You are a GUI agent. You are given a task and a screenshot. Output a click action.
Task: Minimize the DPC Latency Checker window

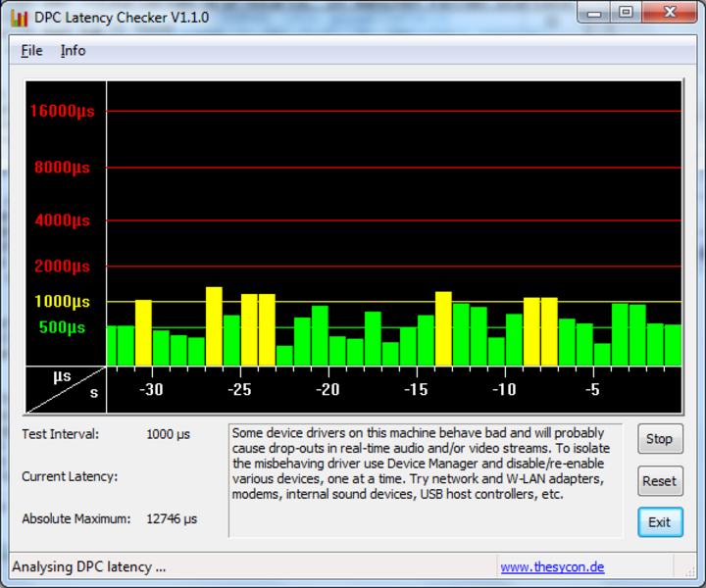pyautogui.click(x=594, y=12)
